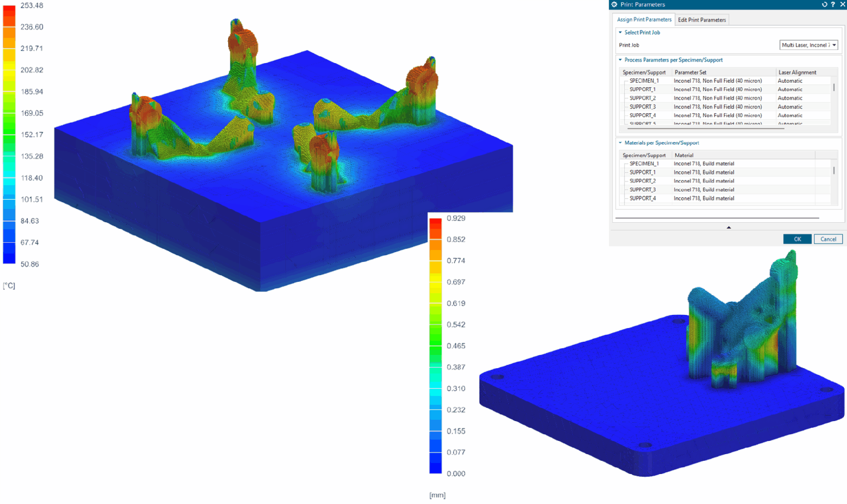The width and height of the screenshot is (847, 504).
Task: Click the reset icon in the dialog title bar
Action: point(825,4)
